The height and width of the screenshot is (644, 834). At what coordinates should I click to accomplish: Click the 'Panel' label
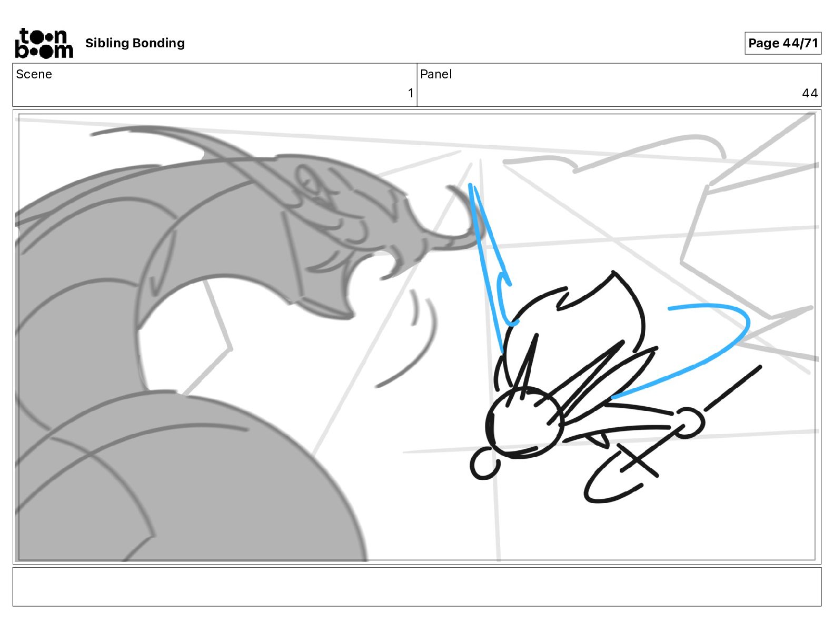436,74
